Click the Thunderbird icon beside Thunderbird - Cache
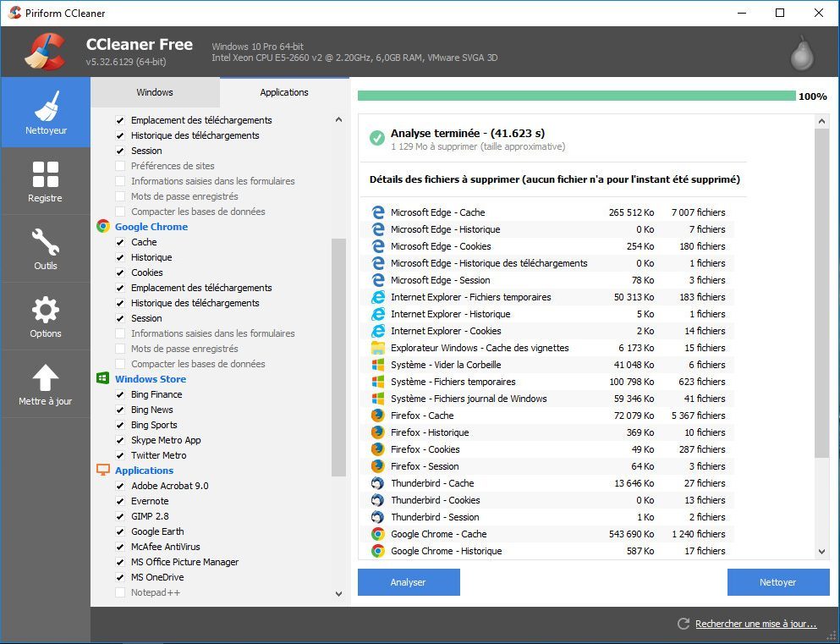The image size is (840, 644). [378, 483]
